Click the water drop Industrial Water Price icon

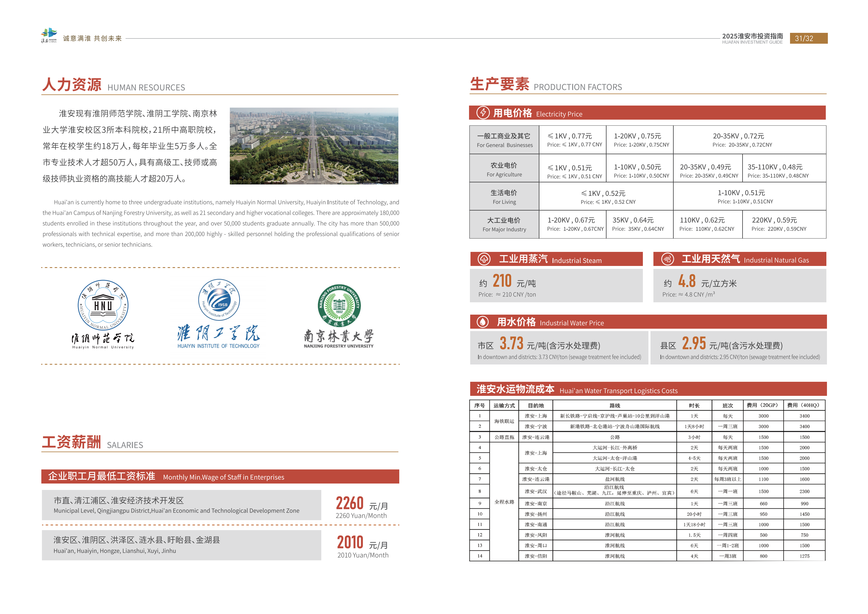pyautogui.click(x=483, y=322)
